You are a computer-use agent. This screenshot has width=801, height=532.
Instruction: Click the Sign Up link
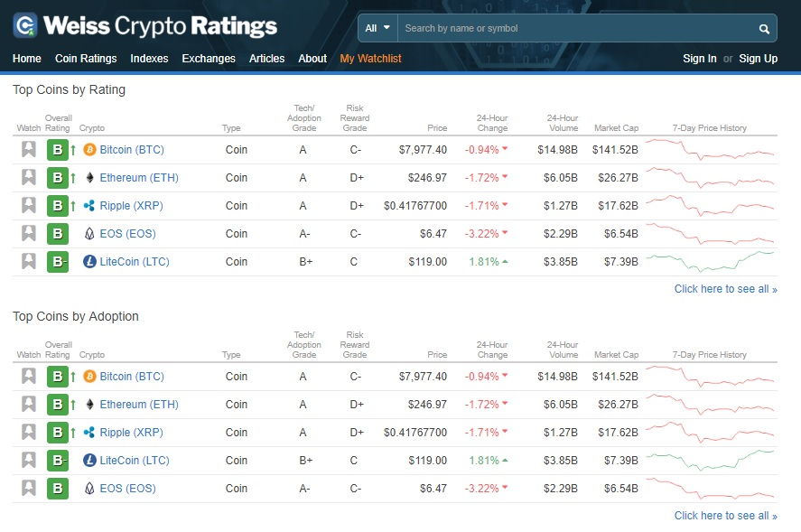coord(758,59)
